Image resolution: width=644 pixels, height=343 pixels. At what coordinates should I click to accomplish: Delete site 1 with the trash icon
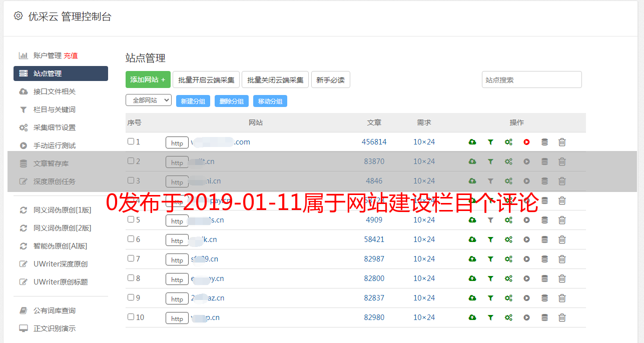tap(562, 142)
